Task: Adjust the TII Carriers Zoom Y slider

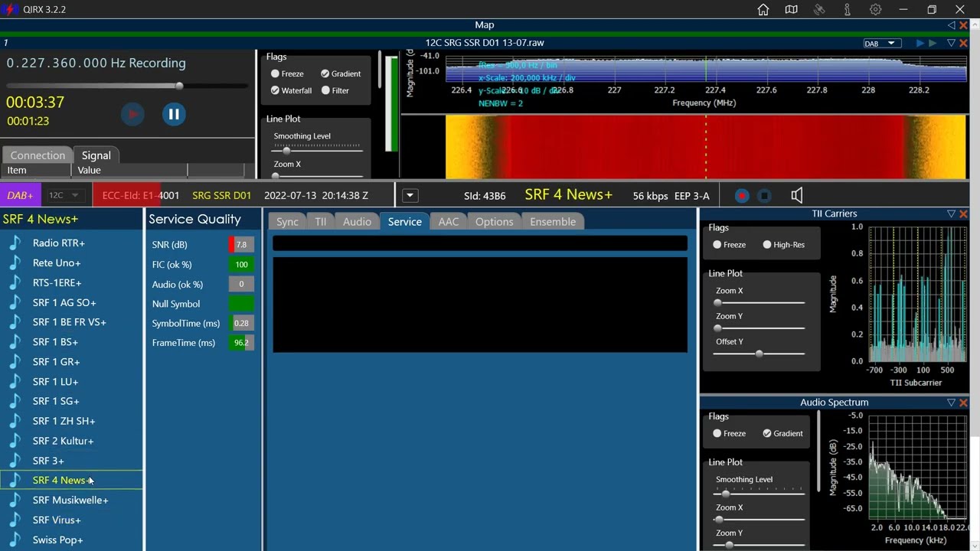Action: click(759, 328)
